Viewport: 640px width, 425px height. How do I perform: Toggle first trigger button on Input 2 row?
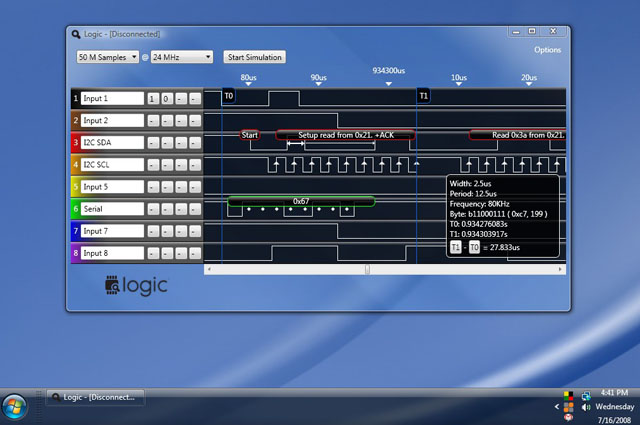tap(153, 121)
